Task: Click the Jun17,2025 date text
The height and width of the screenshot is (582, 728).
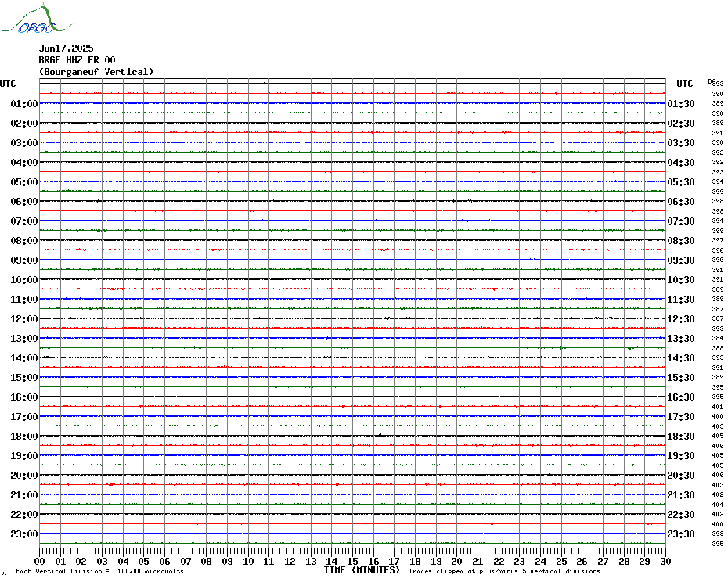Action: (66, 48)
